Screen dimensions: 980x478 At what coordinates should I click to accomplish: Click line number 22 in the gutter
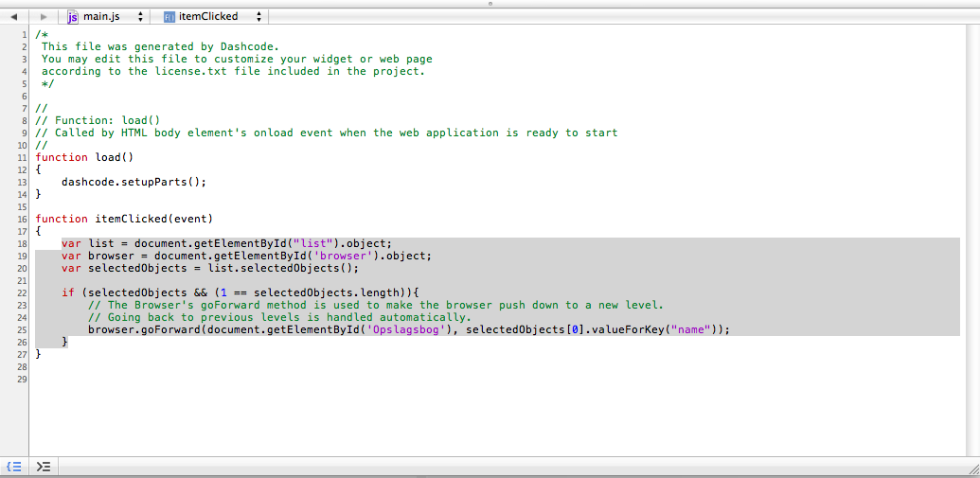(x=22, y=293)
